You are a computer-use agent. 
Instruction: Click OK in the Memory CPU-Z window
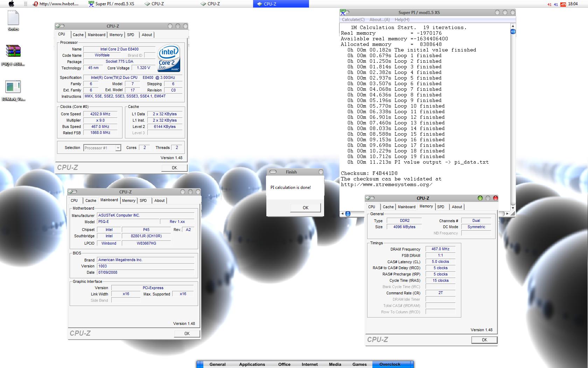point(484,340)
